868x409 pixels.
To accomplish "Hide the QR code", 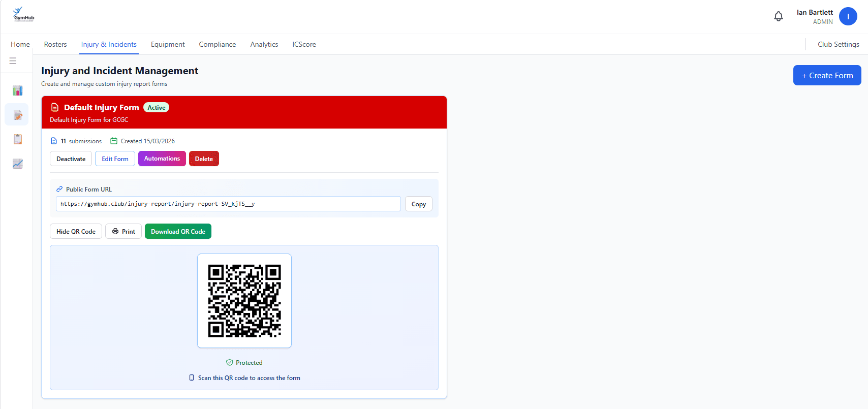I will [76, 231].
